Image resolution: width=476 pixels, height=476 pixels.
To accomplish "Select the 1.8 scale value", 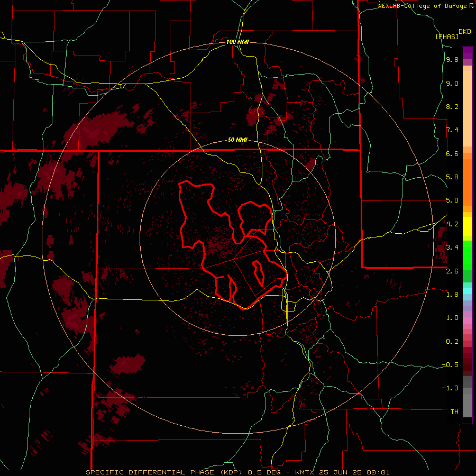I will (452, 295).
